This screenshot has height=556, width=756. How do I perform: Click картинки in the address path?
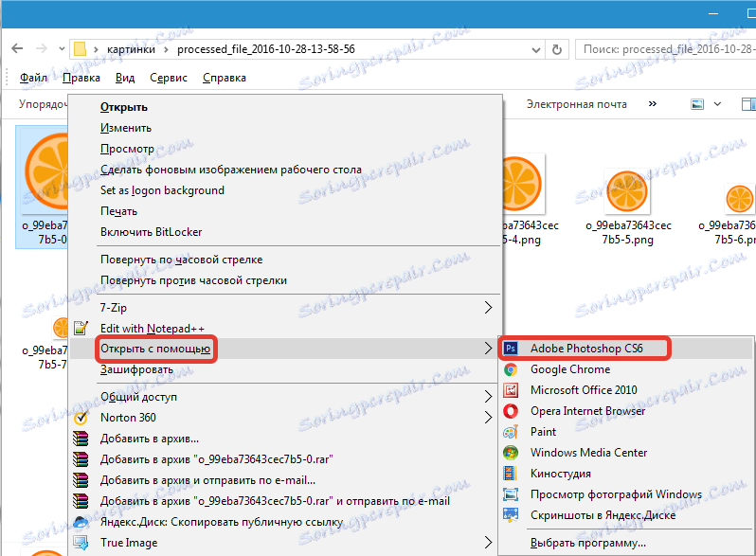click(x=131, y=49)
